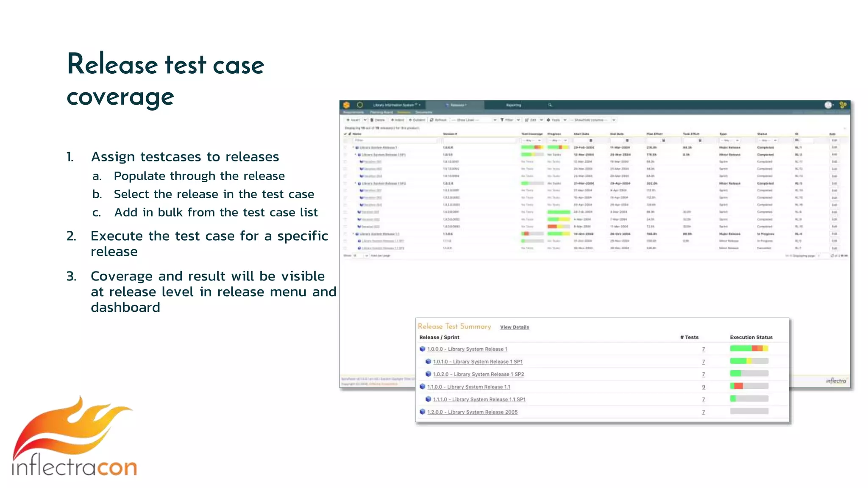Open the Tools button dropdown arrow
868x488 pixels.
[565, 120]
